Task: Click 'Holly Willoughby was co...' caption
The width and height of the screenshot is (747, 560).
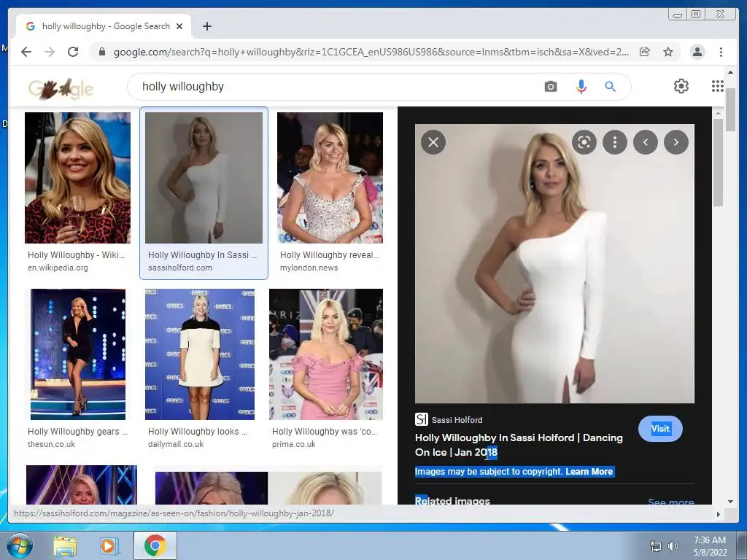Action: (x=325, y=432)
